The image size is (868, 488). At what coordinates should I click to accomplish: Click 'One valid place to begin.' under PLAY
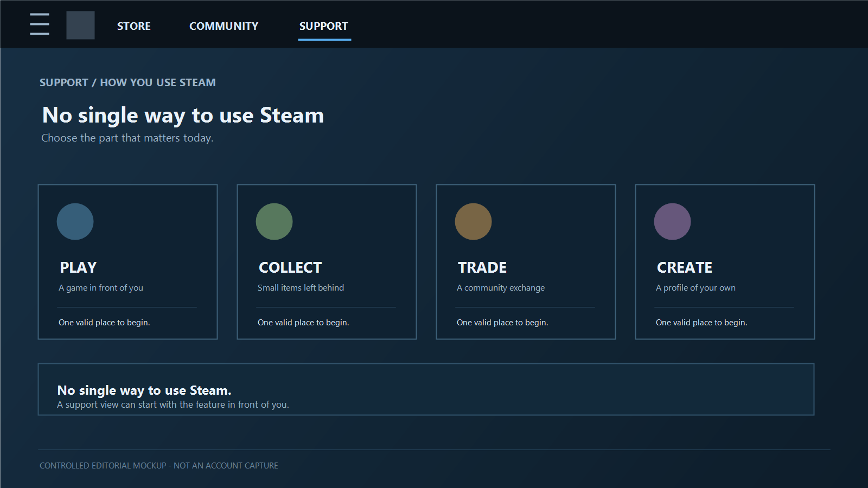click(x=104, y=323)
